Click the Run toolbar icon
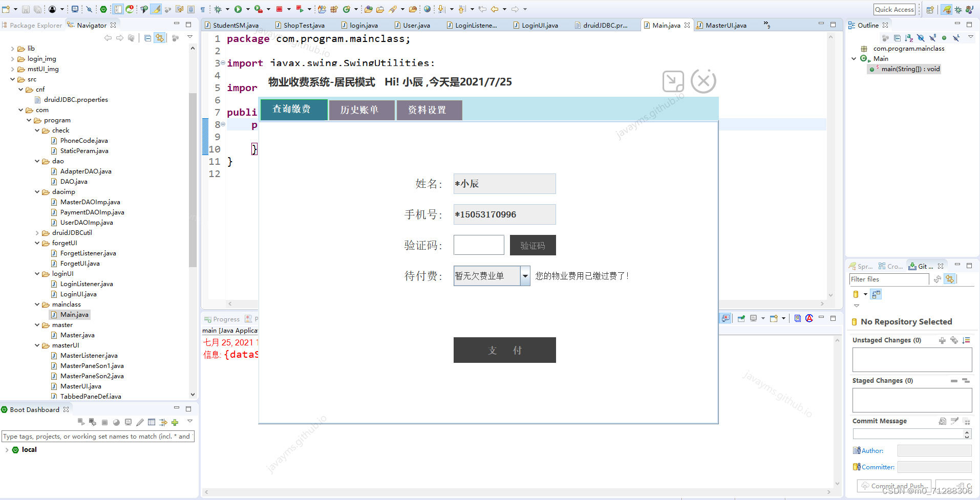Screen dimensions: 980x500 (239, 9)
